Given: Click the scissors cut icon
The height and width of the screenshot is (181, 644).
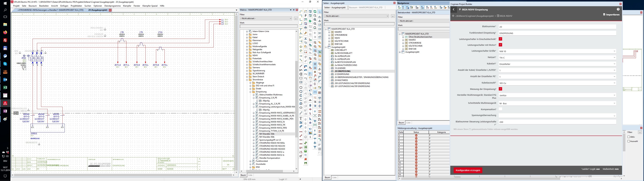Looking at the screenshot, I should click(306, 38).
